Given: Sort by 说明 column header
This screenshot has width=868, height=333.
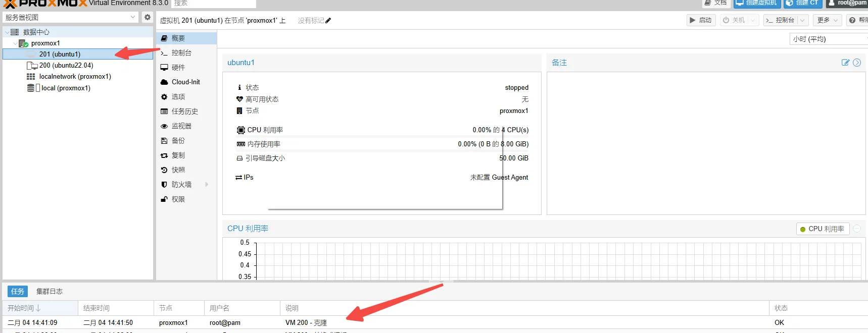Looking at the screenshot, I should click(525, 308).
